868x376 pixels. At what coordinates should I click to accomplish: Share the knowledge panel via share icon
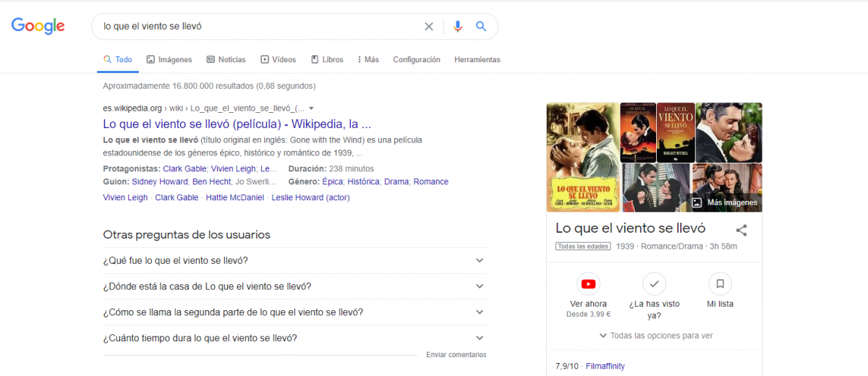point(741,231)
